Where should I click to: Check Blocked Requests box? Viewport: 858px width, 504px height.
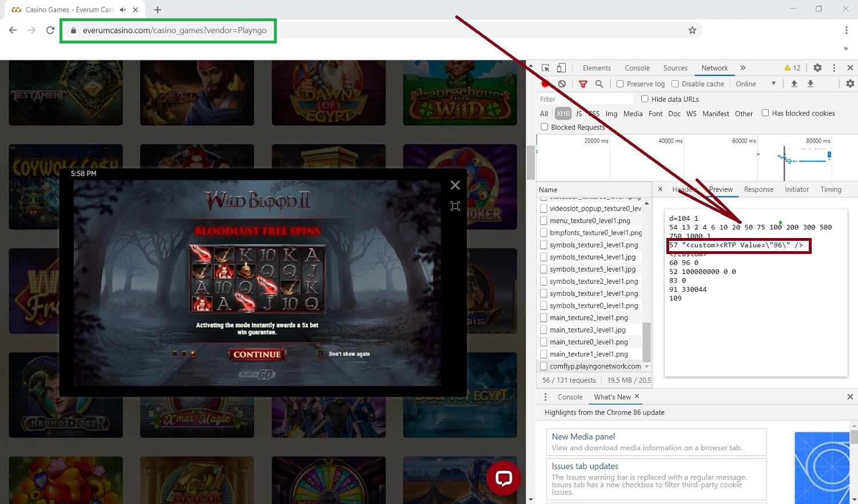(x=545, y=127)
